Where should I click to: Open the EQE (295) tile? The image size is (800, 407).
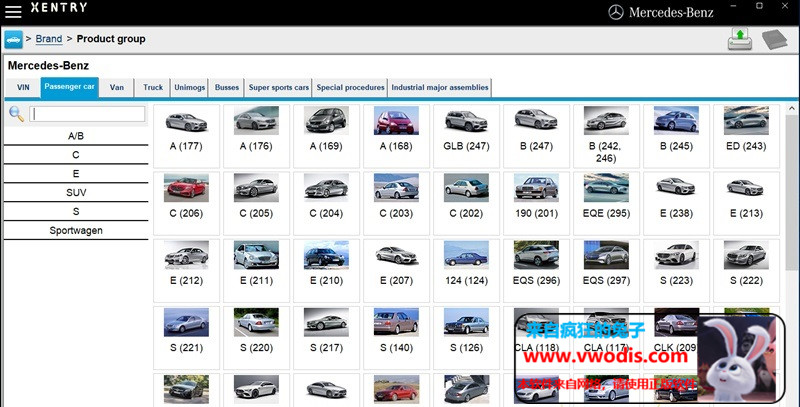pyautogui.click(x=606, y=204)
